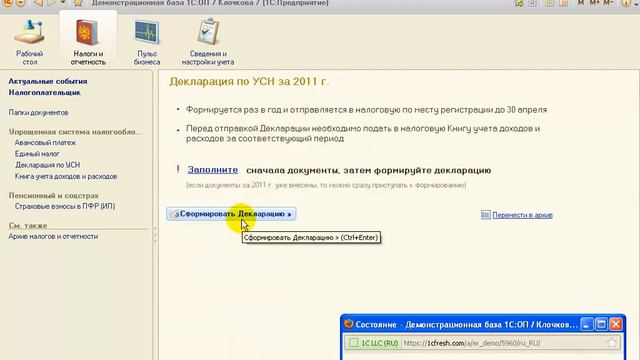Click the navigation panel splitter handle
This screenshot has width=640, height=360.
tap(155, 235)
